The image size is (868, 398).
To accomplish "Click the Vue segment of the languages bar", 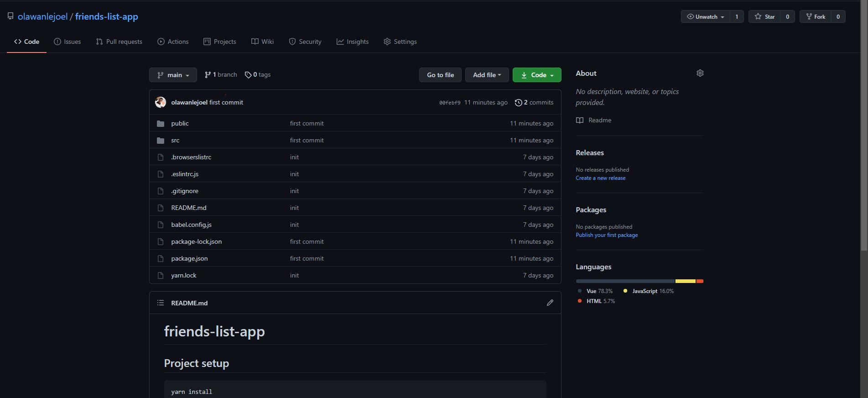I will point(625,281).
